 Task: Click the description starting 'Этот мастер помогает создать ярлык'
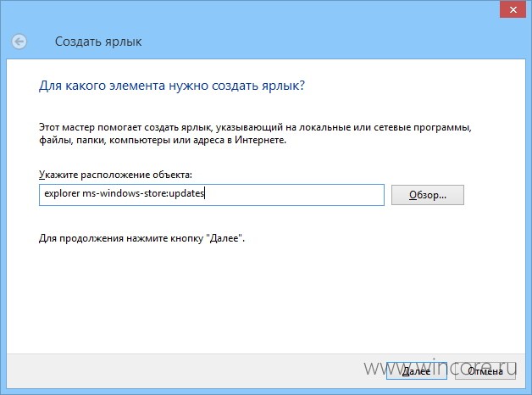[x=255, y=134]
